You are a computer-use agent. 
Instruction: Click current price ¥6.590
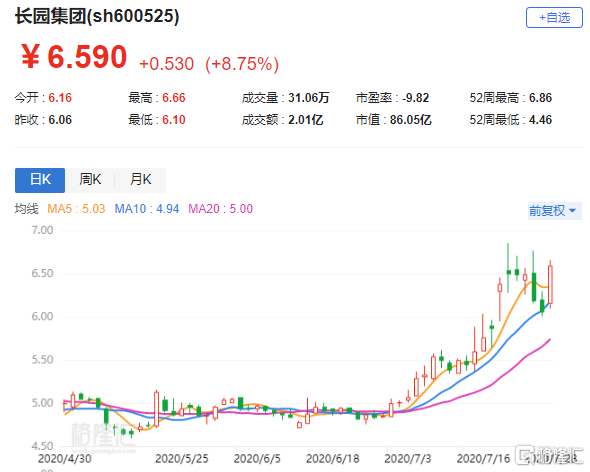coord(74,57)
